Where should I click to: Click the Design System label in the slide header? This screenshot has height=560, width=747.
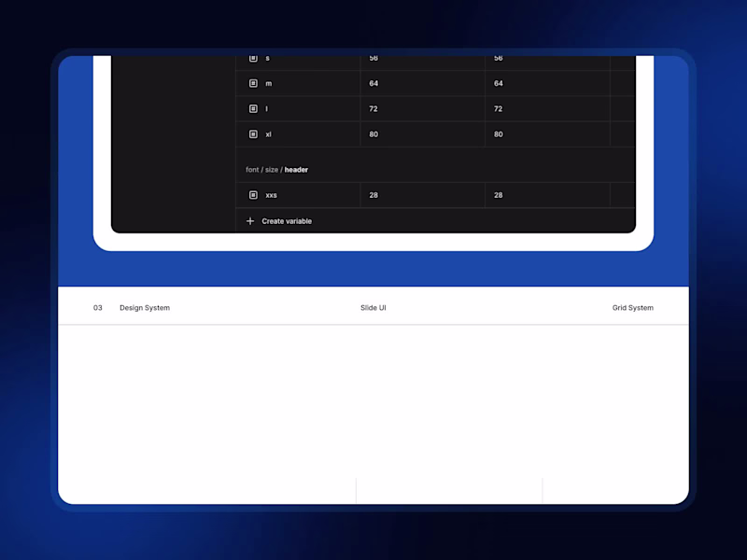[145, 308]
